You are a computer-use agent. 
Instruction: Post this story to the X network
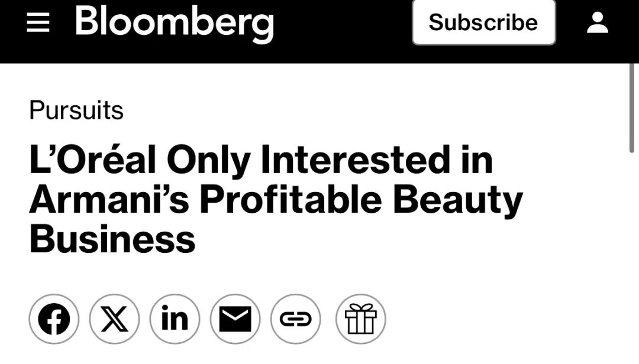coord(114,319)
